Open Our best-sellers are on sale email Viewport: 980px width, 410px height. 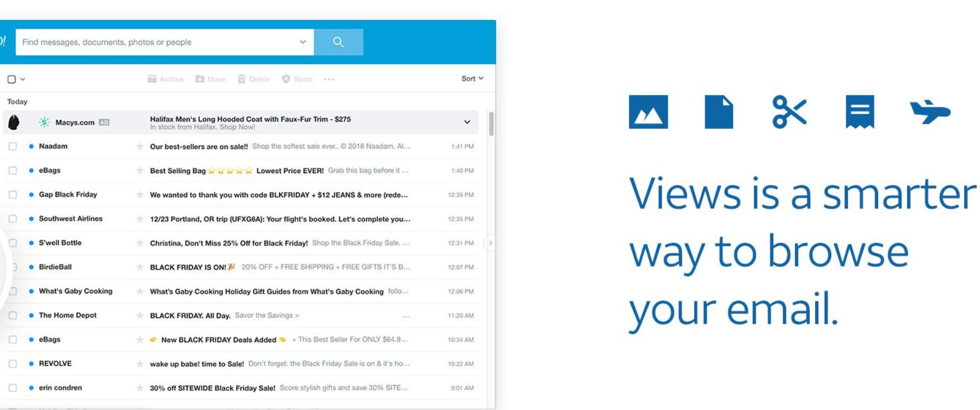point(199,147)
